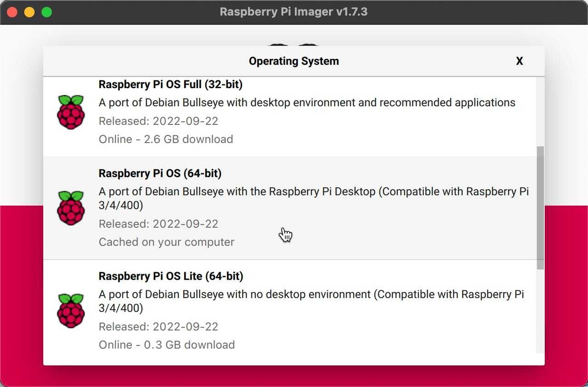Click the raspberry icon for OS Full (32-bit)
The image size is (588, 387).
click(71, 112)
